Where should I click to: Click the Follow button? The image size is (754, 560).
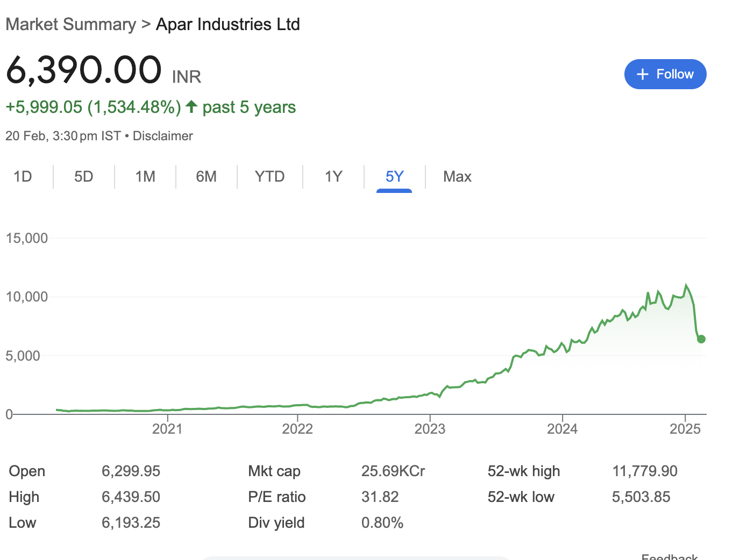pos(665,74)
